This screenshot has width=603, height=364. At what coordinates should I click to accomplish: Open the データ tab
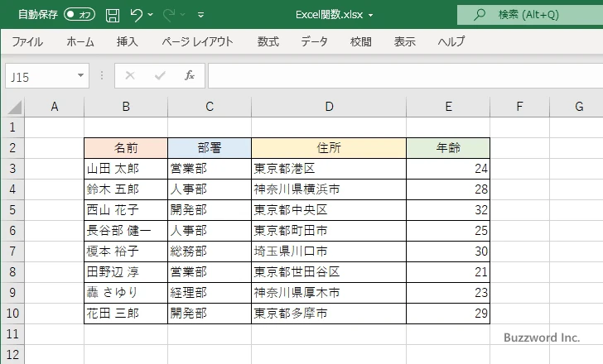pos(314,41)
